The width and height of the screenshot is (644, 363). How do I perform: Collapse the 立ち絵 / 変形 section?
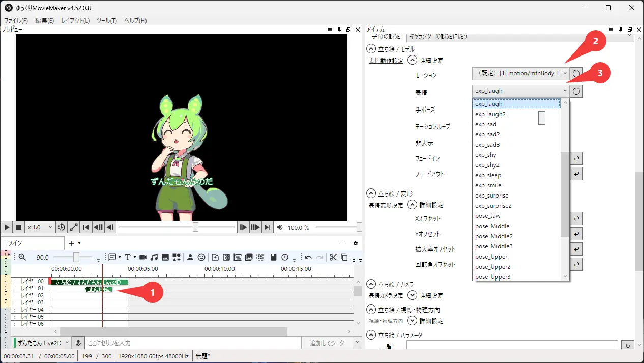[x=371, y=193]
